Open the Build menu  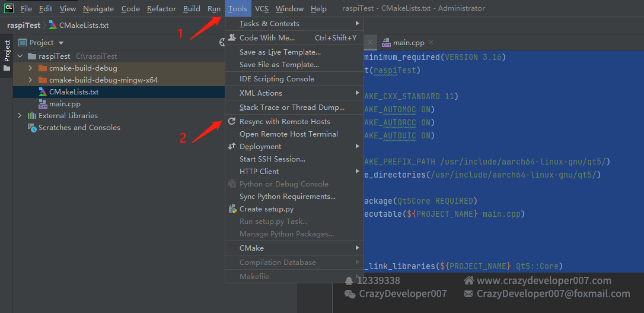tap(192, 9)
